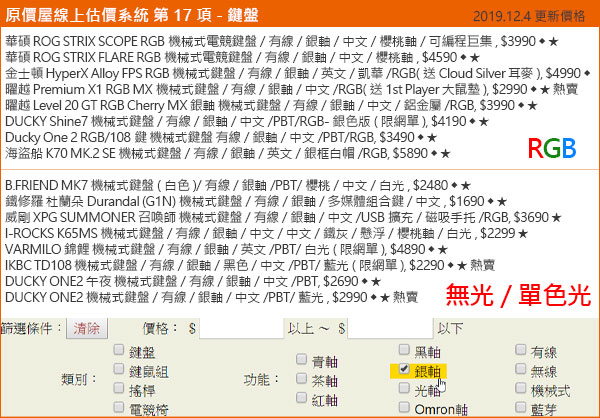This screenshot has height=418, width=600.
Task: Enable the 紅軸 switch filter
Action: [x=302, y=398]
